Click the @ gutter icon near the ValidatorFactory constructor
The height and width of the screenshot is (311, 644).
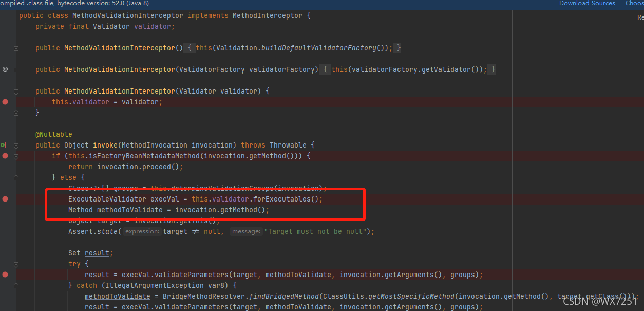tap(5, 69)
